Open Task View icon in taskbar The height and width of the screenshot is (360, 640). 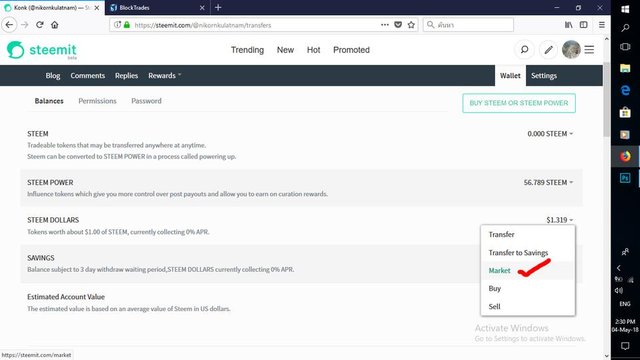coord(625,47)
